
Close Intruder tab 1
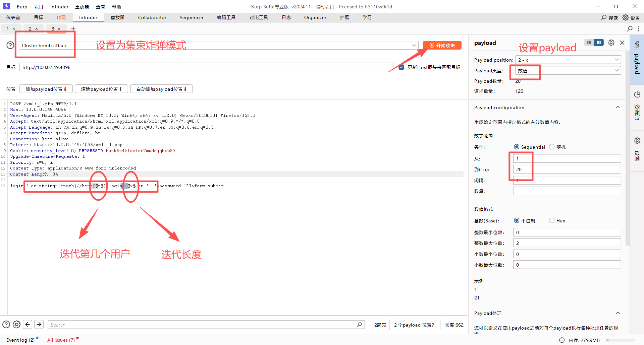[14, 29]
